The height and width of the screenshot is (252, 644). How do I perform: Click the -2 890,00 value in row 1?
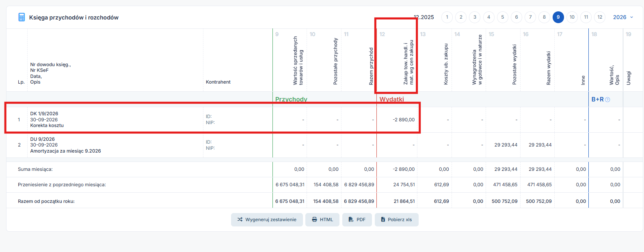pos(404,120)
